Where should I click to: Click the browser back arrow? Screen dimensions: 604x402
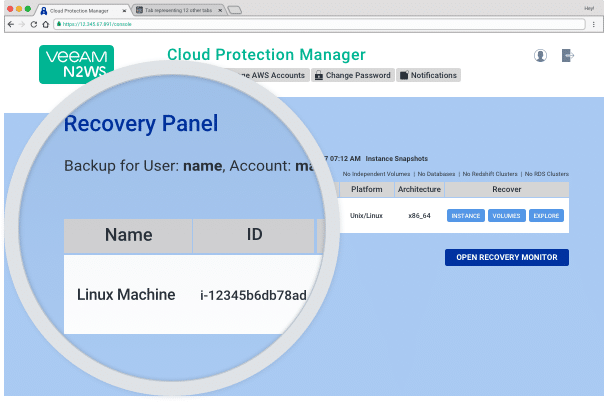11,24
